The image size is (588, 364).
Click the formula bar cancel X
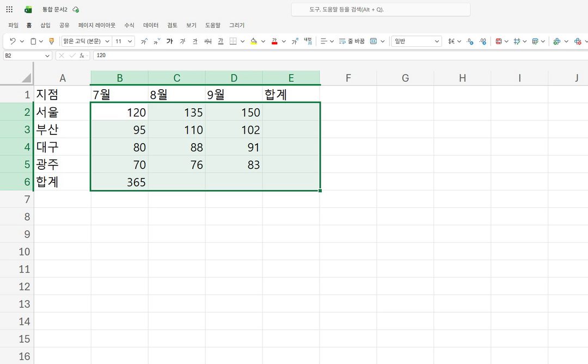(62, 55)
